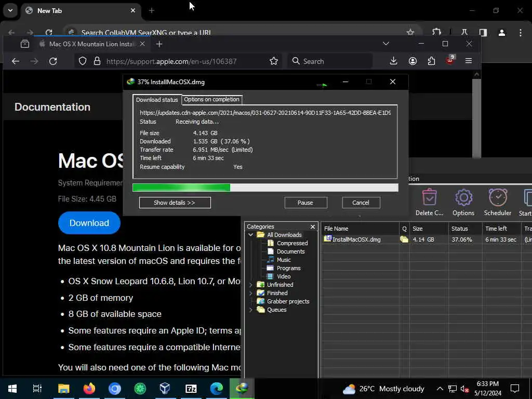532x399 pixels.
Task: Select Video category
Action: (x=284, y=276)
